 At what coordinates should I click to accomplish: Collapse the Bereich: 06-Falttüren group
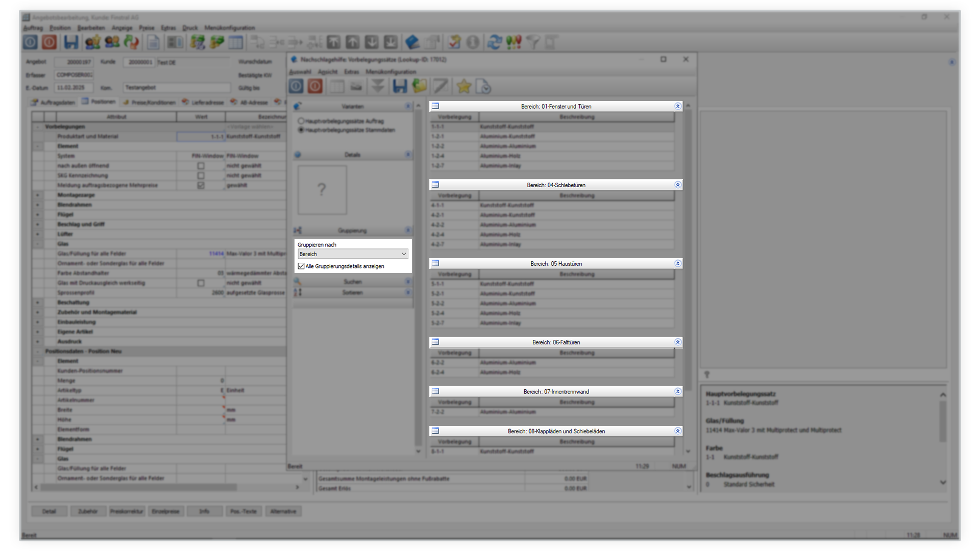[677, 342]
